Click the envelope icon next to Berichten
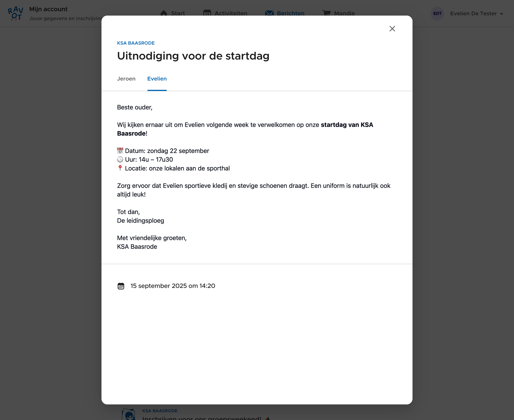 (x=269, y=13)
